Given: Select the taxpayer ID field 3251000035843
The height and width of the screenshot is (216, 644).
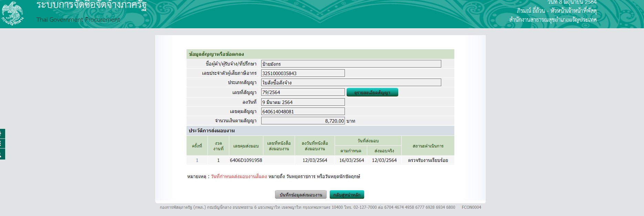Looking at the screenshot, I should click(303, 73).
